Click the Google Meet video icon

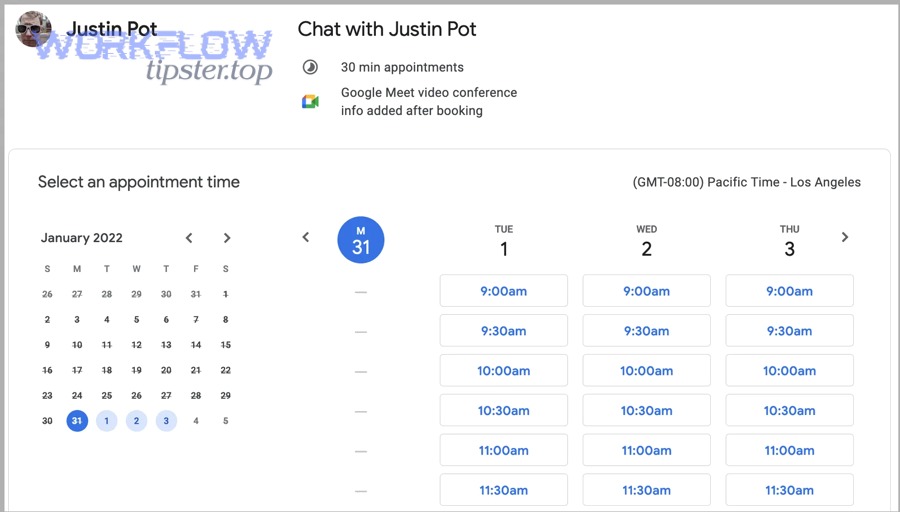311,102
